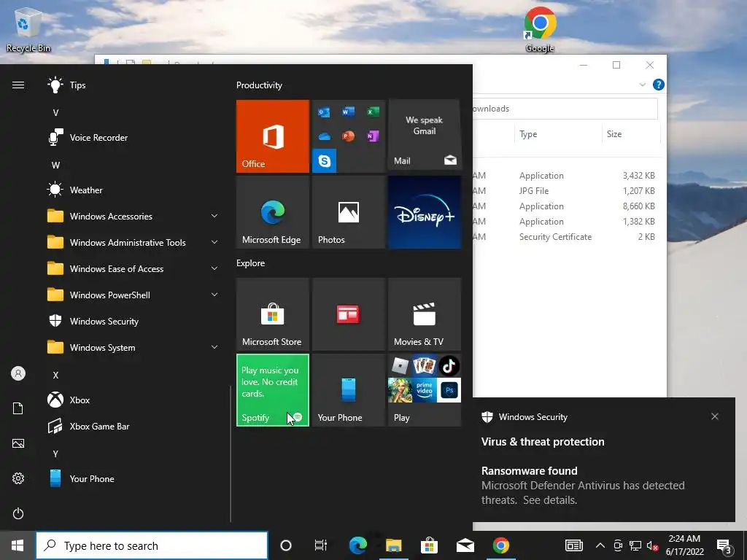
Task: Open File Explorer help button
Action: (x=659, y=85)
